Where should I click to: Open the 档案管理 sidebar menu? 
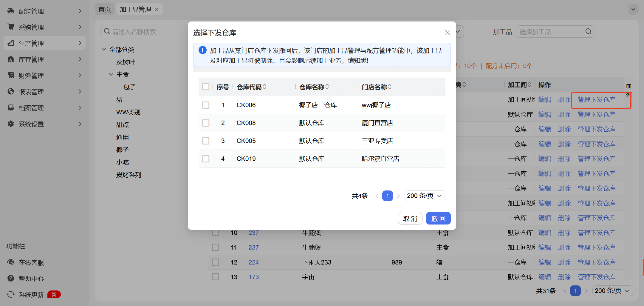45,108
